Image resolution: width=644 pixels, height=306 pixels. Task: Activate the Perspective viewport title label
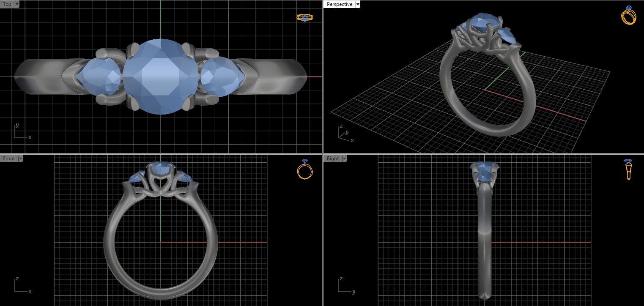340,4
